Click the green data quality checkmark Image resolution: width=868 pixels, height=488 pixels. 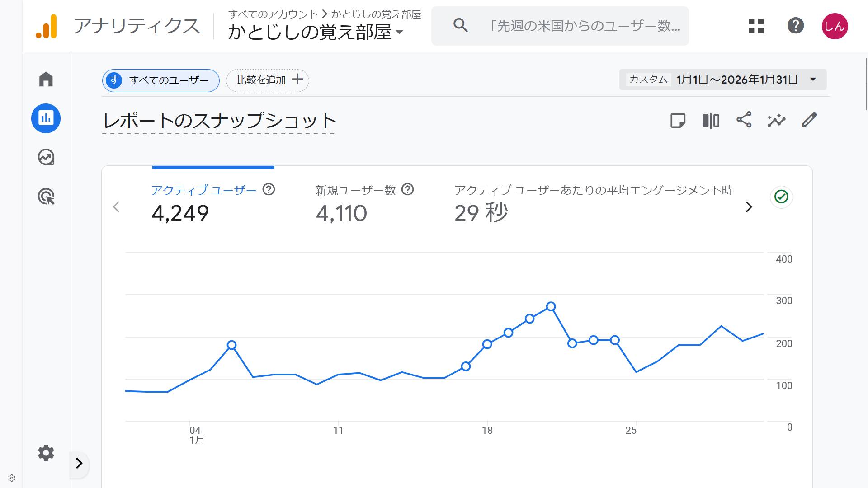click(x=781, y=197)
